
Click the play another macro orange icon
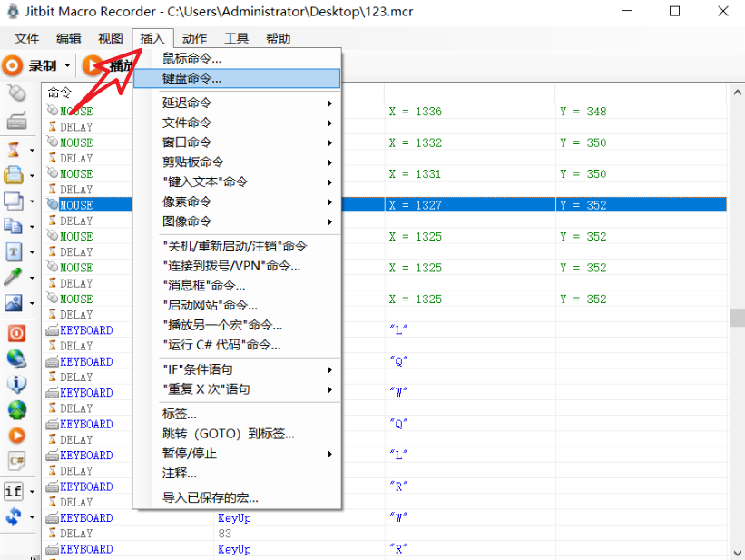tap(16, 436)
